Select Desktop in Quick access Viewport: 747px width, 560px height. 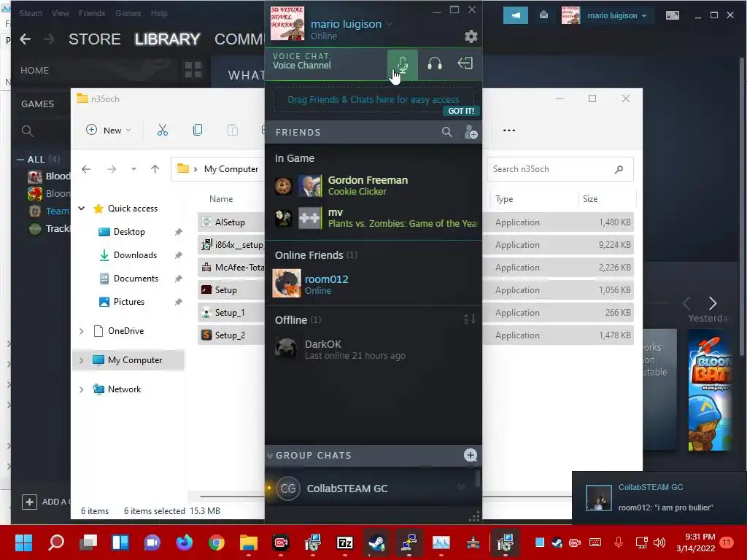pos(128,232)
